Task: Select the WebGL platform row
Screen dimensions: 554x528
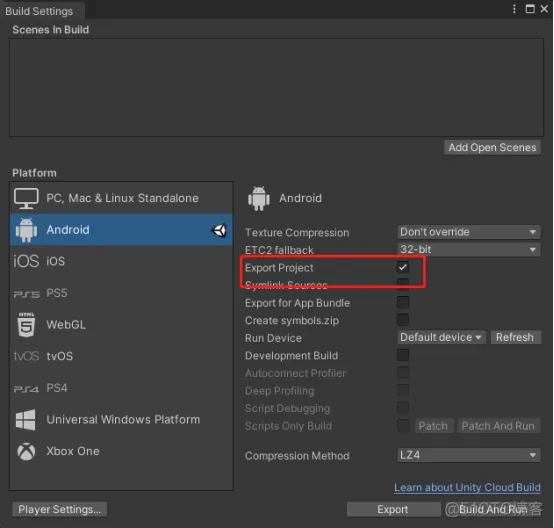Action: point(121,325)
